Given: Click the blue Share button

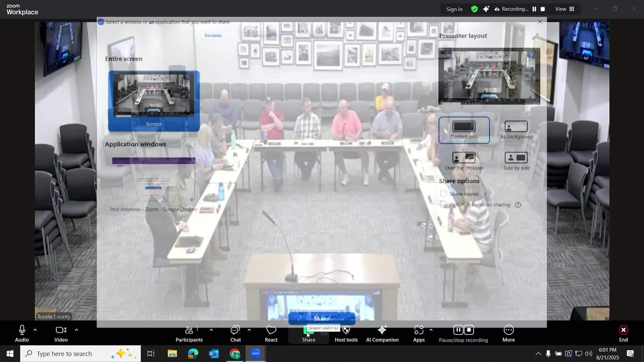Looking at the screenshot, I should coord(321,318).
